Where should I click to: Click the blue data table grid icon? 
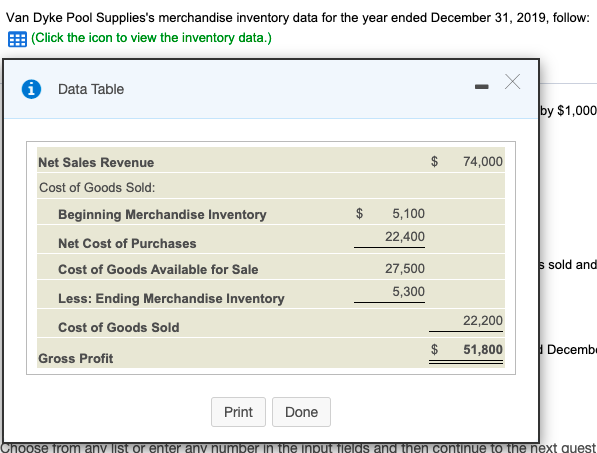pos(17,39)
